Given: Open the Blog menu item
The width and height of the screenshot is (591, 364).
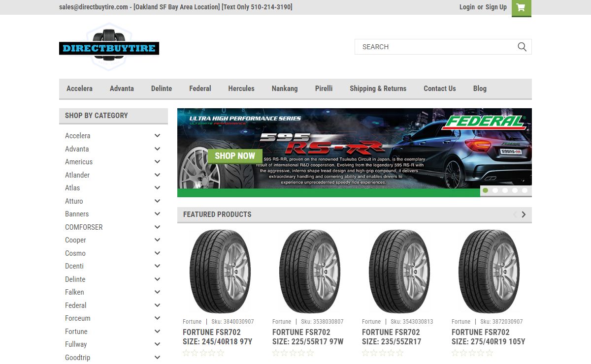Looking at the screenshot, I should tap(480, 89).
